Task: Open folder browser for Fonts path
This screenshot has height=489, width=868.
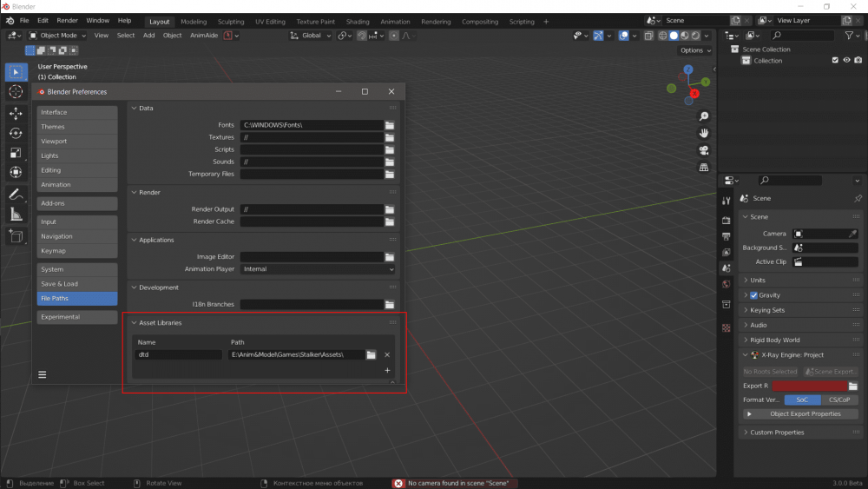Action: click(x=390, y=125)
